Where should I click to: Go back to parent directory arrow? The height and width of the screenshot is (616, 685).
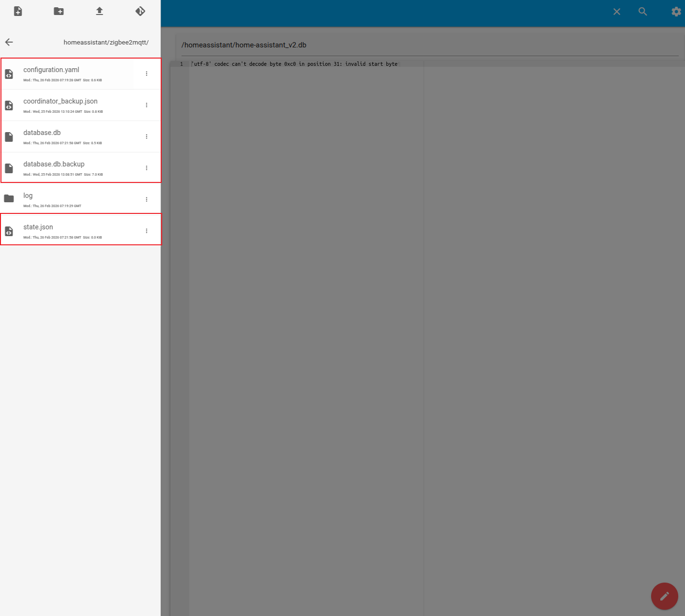click(9, 42)
